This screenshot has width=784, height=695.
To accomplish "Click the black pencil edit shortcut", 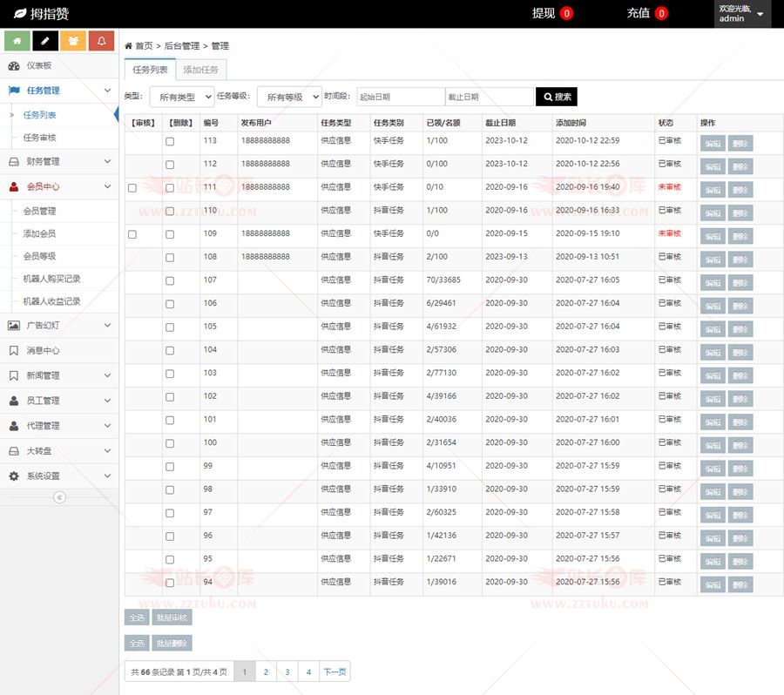I will pyautogui.click(x=45, y=41).
